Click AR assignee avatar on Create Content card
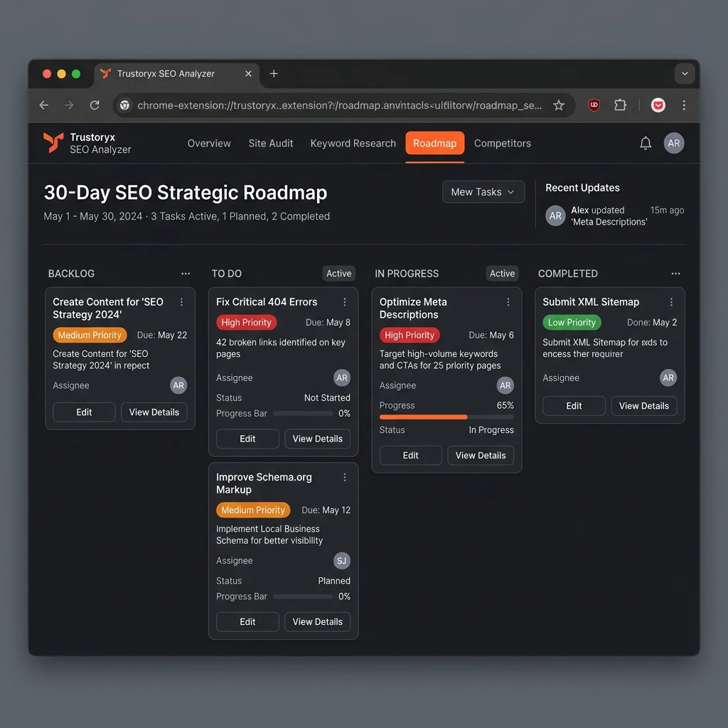Viewport: 728px width, 728px height. [x=178, y=385]
